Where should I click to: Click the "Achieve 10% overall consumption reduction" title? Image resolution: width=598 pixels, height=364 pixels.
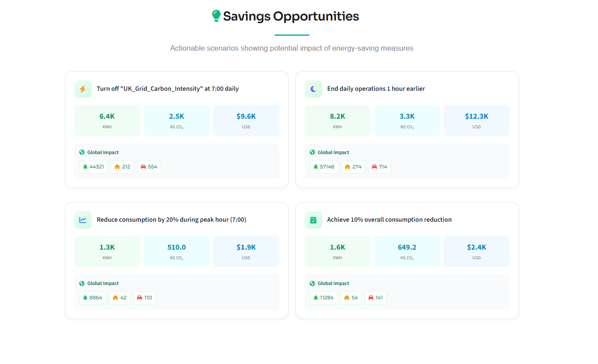(x=389, y=220)
